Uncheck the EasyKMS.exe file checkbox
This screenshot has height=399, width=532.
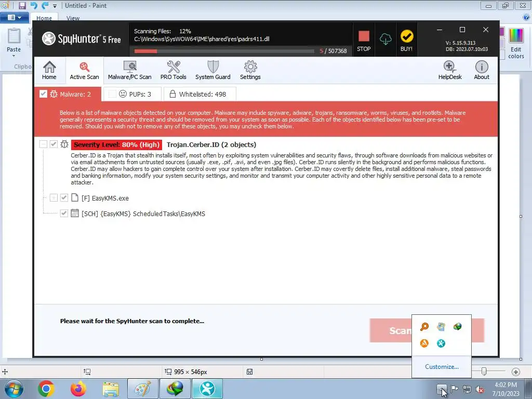pyautogui.click(x=64, y=198)
